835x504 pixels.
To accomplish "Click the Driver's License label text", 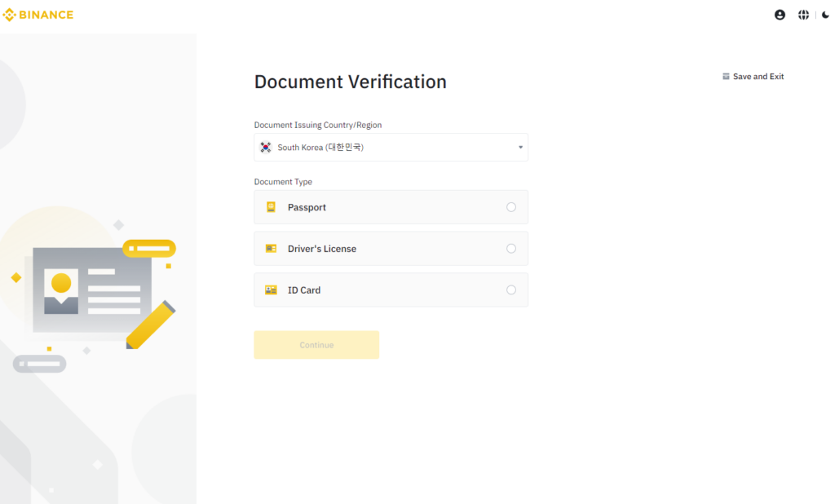I will click(322, 249).
